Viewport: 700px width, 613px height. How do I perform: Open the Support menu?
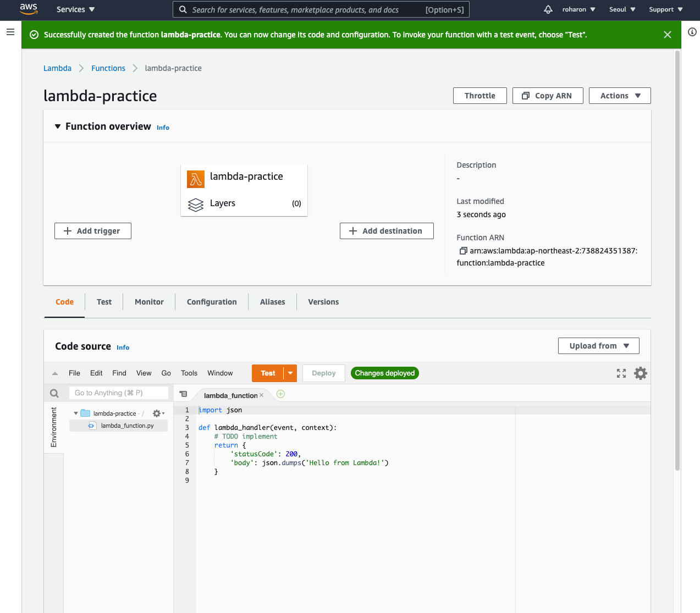666,9
